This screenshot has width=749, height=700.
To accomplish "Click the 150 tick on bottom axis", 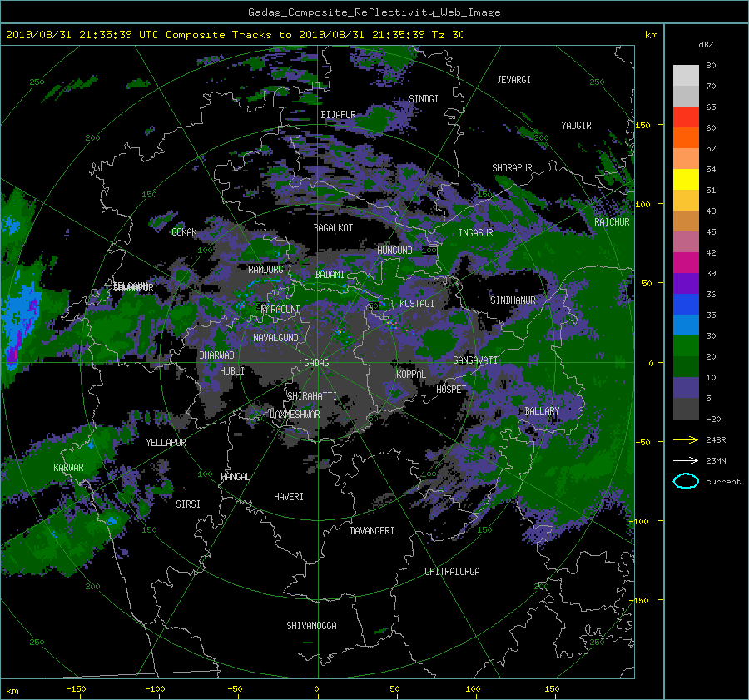I will click(x=552, y=689).
